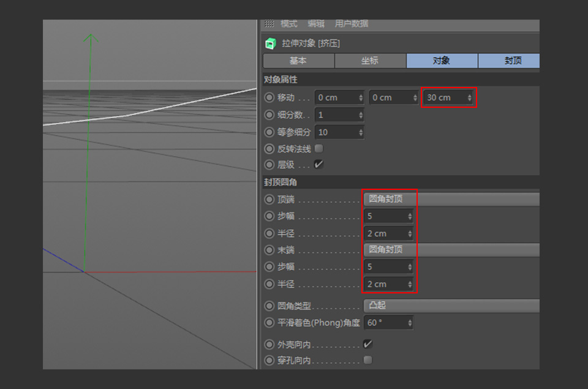Toggle the 外壳向内 keyframe circle
This screenshot has width=588, height=389.
(269, 344)
